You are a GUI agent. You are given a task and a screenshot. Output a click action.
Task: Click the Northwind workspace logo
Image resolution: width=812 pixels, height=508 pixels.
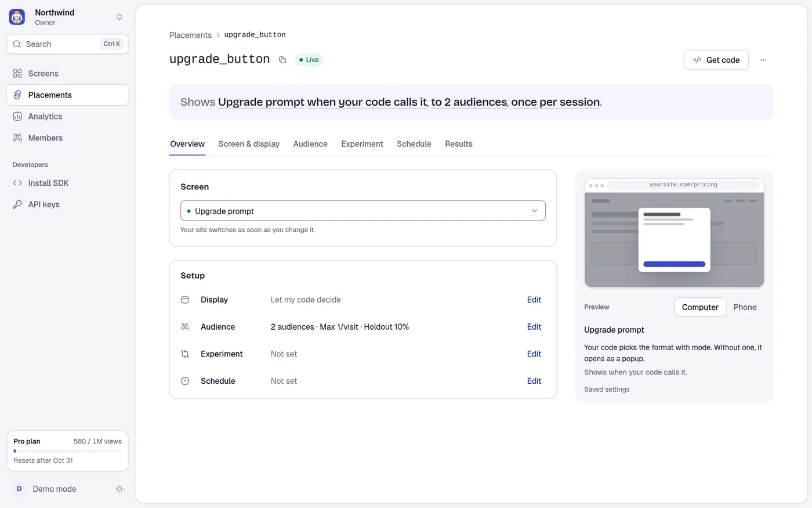[x=17, y=17]
